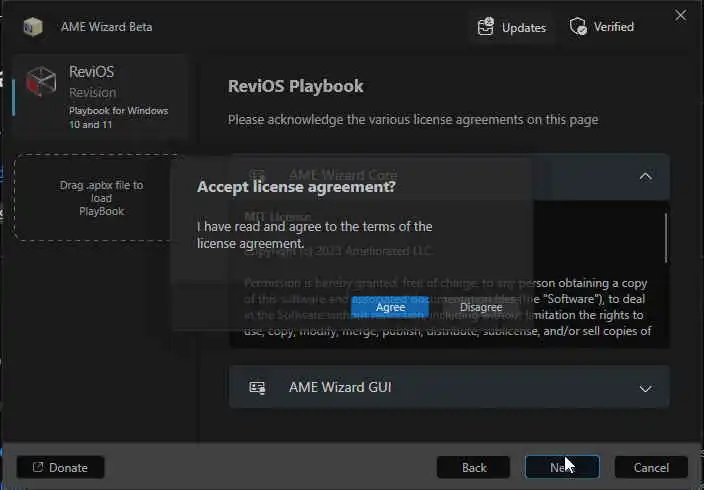Click the AME Wizard GUI license icon
Viewport: 704px width, 490px height.
click(257, 388)
